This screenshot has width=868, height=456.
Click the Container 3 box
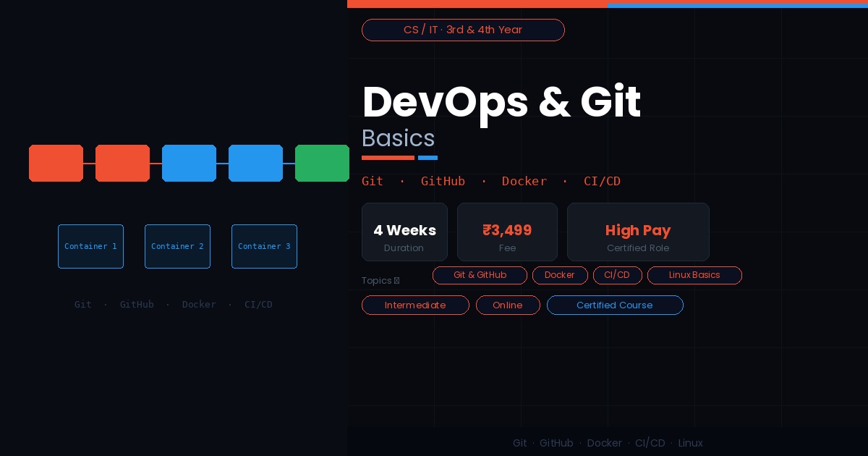[x=264, y=246]
